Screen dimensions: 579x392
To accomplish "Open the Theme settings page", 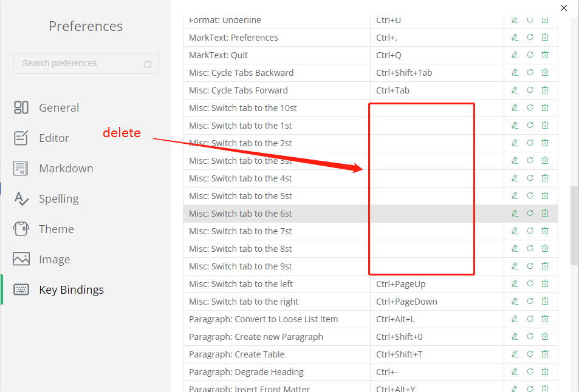I will [x=57, y=229].
